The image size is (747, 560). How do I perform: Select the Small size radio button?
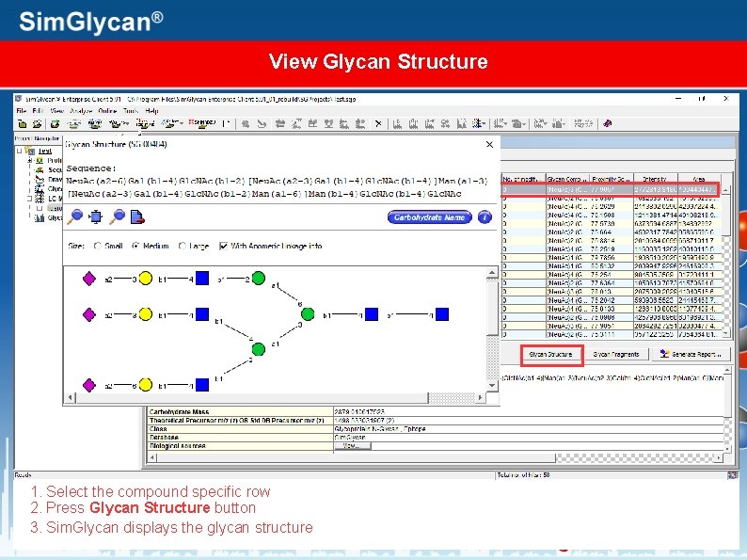click(98, 246)
